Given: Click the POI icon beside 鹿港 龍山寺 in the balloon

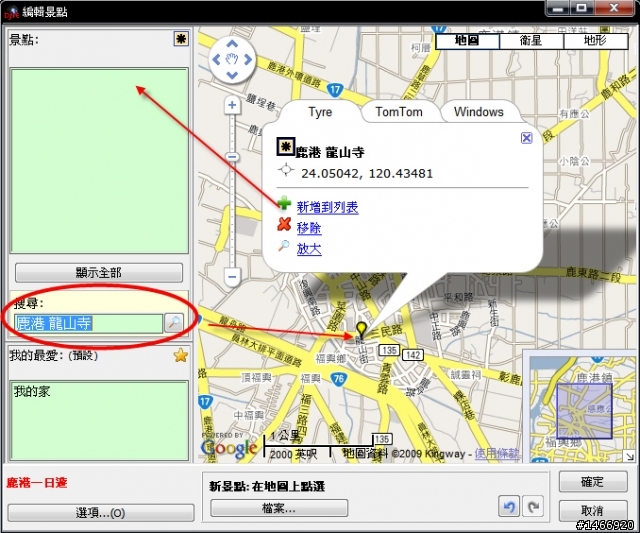Looking at the screenshot, I should [285, 147].
